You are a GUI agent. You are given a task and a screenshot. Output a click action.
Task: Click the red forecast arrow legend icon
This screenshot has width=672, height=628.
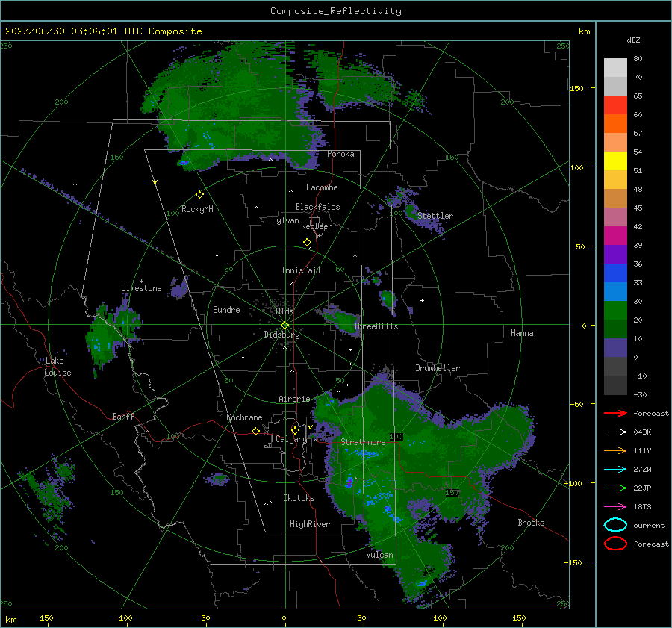(x=615, y=413)
